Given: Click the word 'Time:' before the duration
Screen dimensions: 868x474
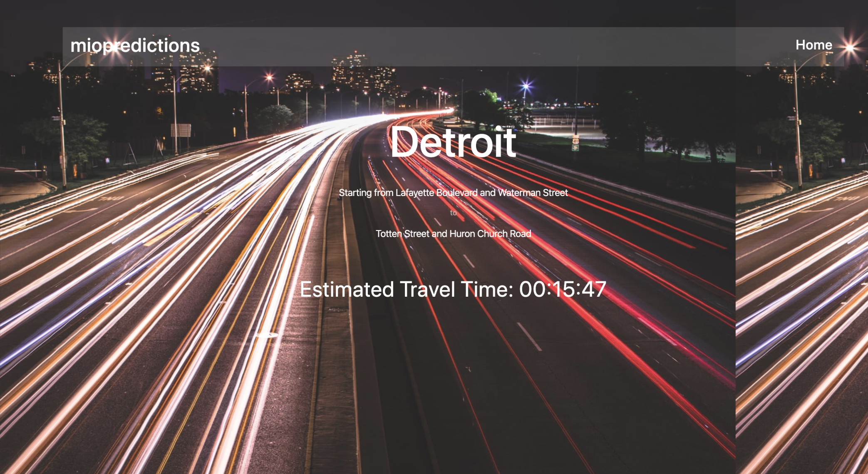Looking at the screenshot, I should [487, 289].
